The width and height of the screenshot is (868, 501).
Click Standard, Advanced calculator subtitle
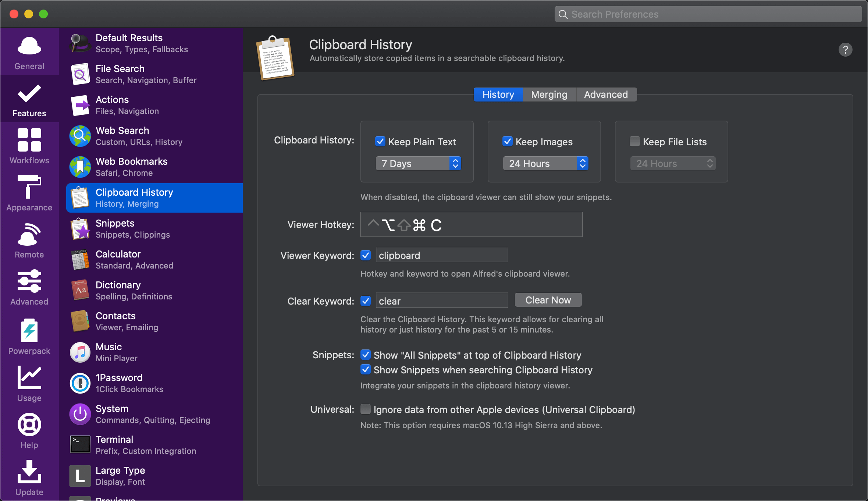pos(134,266)
